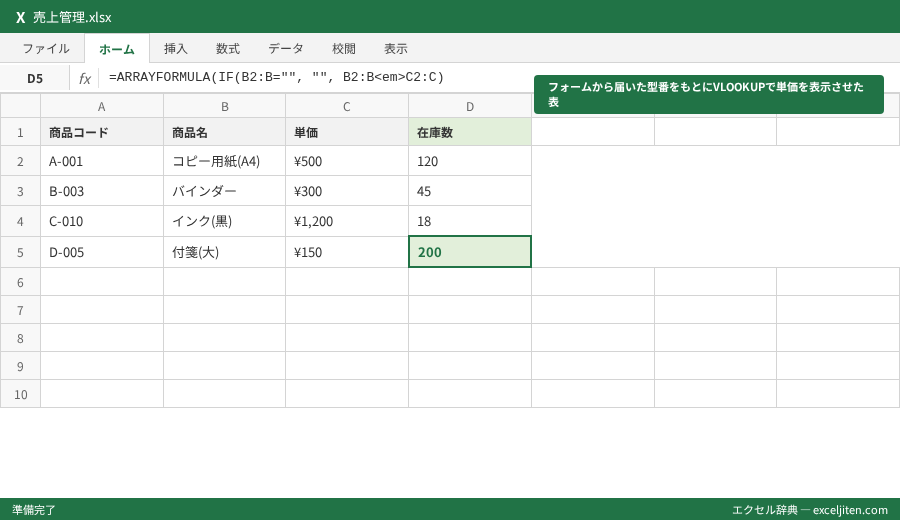Select the ホーム tab

click(117, 49)
